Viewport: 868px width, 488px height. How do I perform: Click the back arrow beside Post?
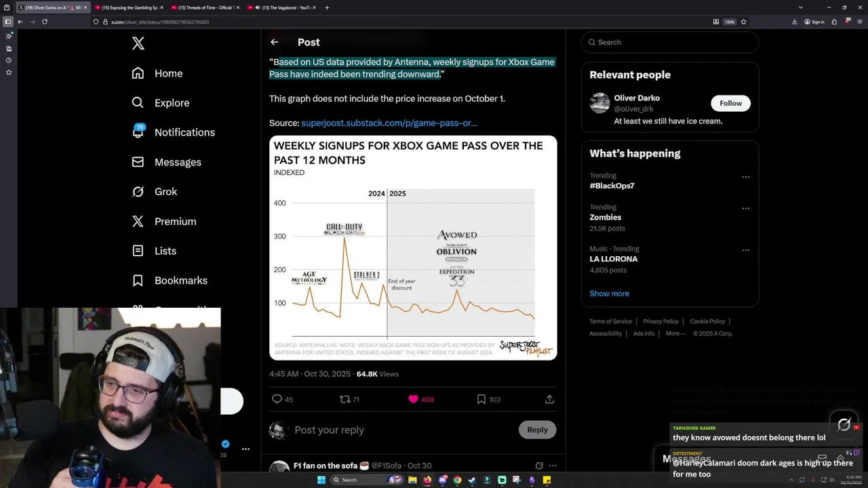pyautogui.click(x=274, y=42)
